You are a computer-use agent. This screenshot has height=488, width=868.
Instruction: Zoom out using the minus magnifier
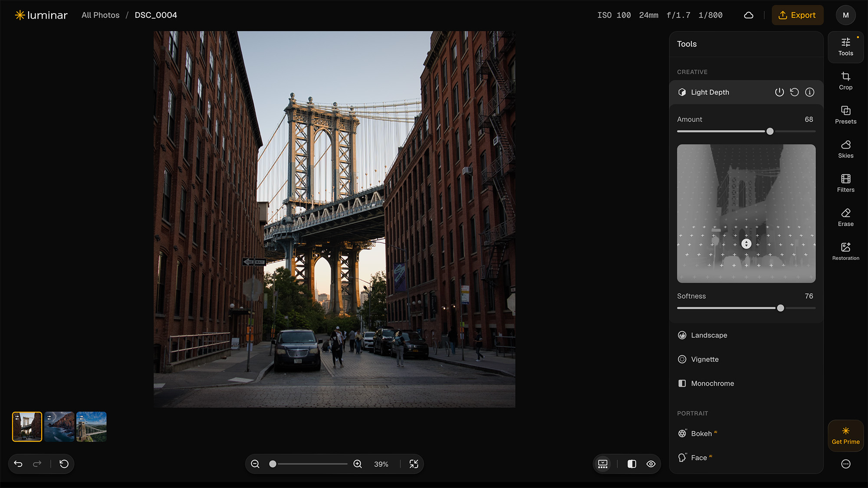pyautogui.click(x=255, y=464)
